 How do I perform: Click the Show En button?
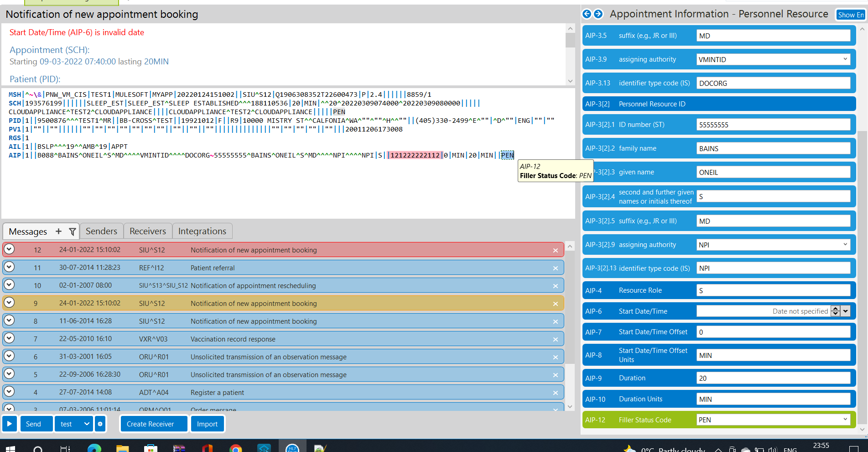[851, 15]
